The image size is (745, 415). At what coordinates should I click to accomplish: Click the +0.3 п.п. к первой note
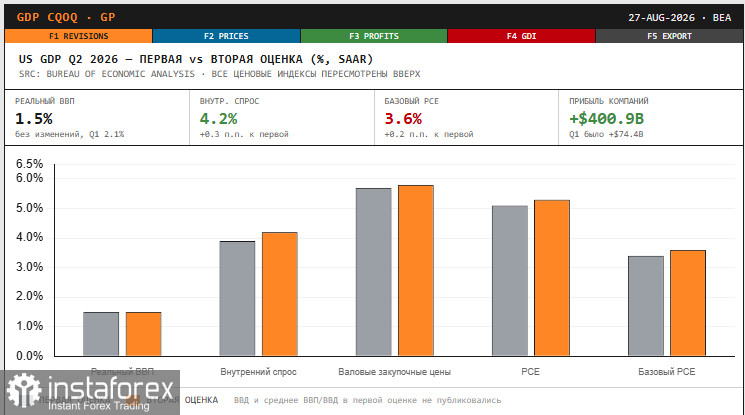coord(244,134)
